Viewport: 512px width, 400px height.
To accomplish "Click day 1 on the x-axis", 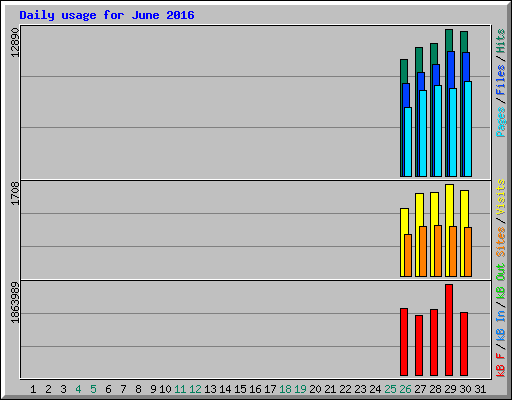I will click(x=33, y=389).
